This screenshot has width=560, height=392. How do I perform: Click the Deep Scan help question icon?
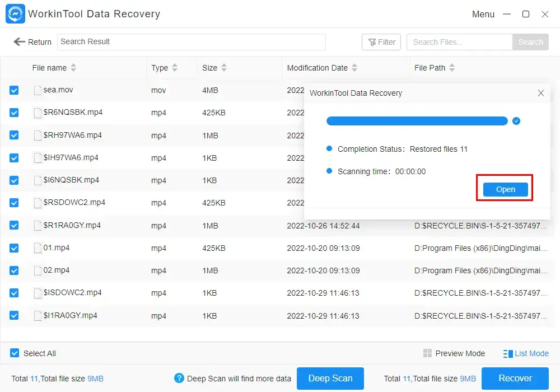click(179, 378)
